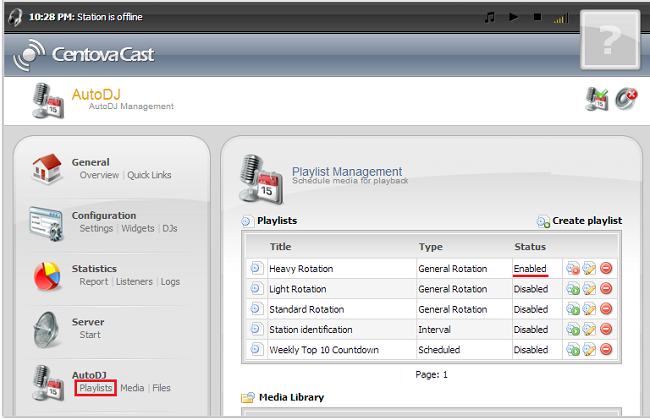Click the album art placeholder thumbnail

tap(610, 40)
